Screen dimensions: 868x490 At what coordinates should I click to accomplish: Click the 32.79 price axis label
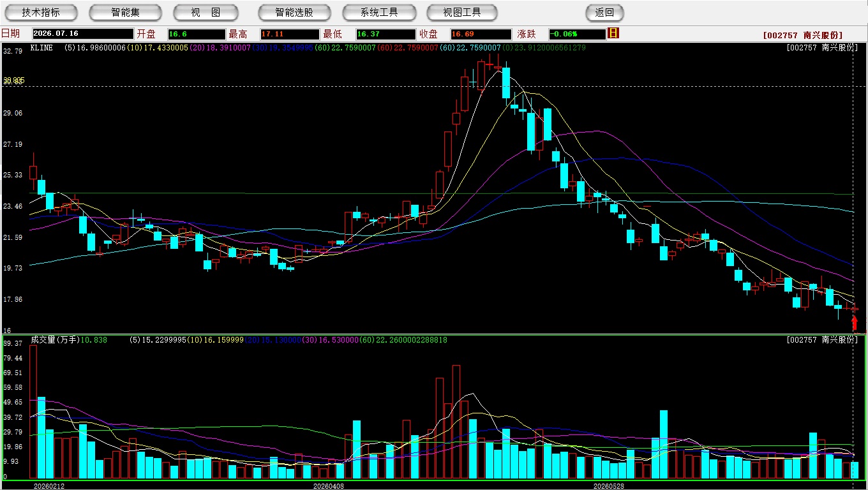pyautogui.click(x=12, y=50)
